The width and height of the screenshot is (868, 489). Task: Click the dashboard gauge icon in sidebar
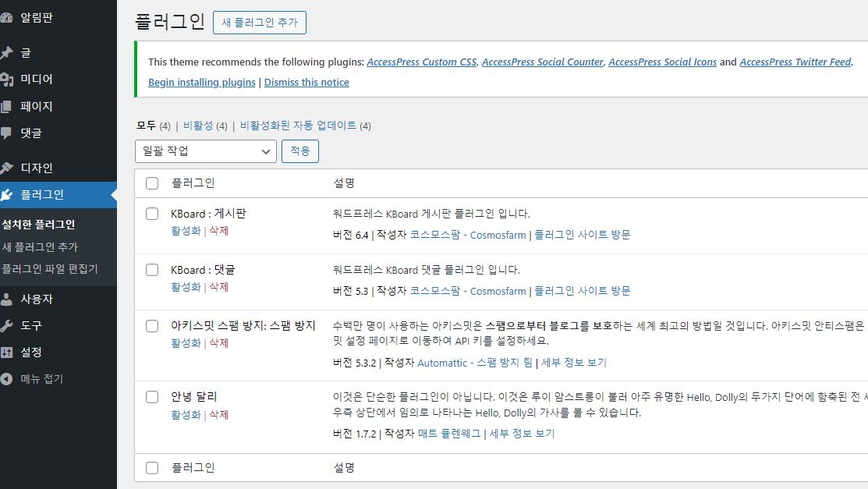point(7,18)
